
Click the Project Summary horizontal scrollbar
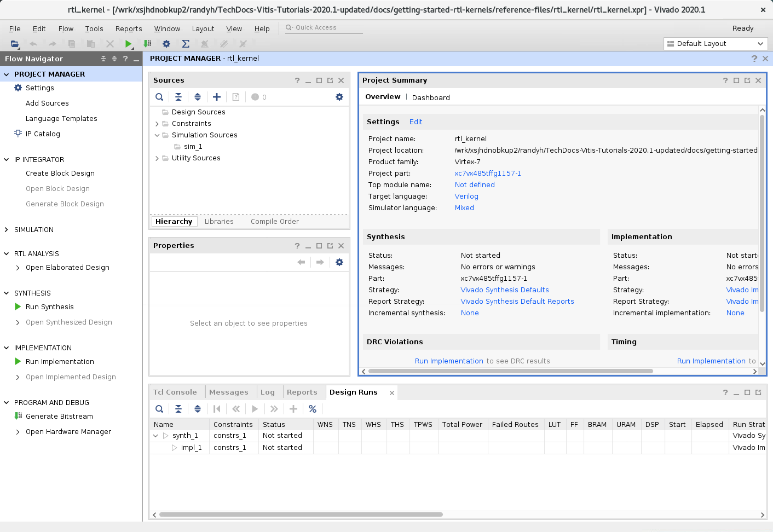(x=511, y=371)
